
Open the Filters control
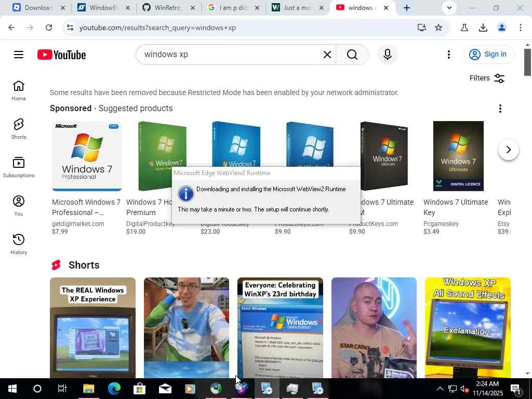point(487,78)
